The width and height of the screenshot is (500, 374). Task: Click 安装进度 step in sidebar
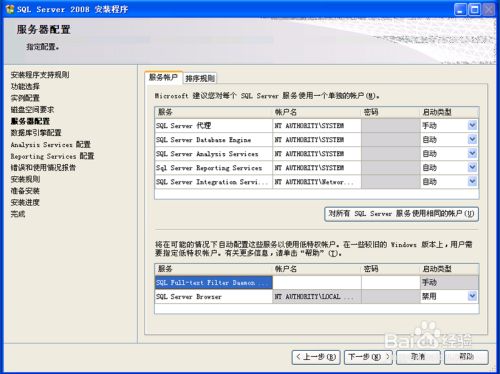(x=25, y=202)
